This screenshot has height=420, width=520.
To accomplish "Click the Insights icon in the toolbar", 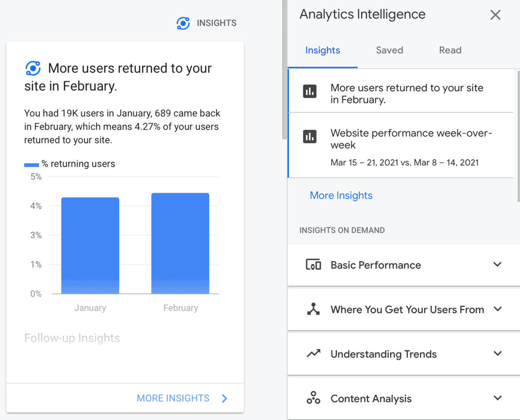I will pyautogui.click(x=183, y=23).
